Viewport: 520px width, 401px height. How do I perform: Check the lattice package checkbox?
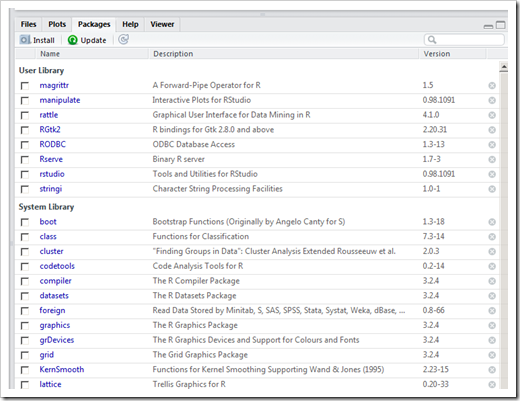(25, 385)
